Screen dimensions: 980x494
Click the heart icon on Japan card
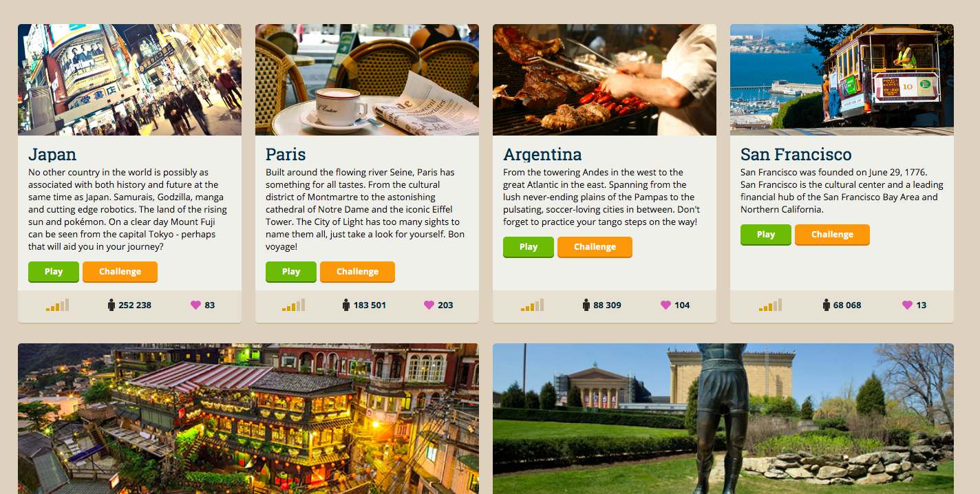(x=195, y=305)
